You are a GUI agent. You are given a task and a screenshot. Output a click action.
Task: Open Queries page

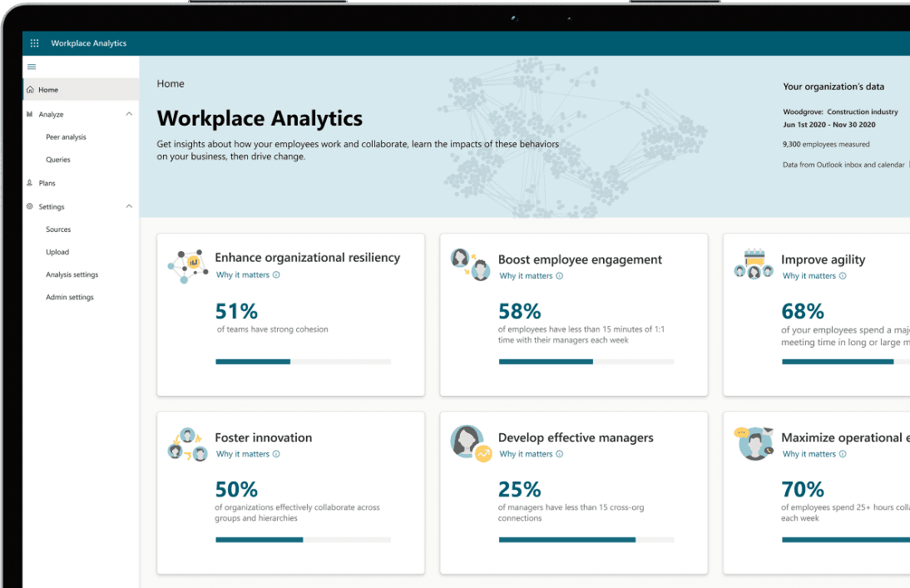58,160
